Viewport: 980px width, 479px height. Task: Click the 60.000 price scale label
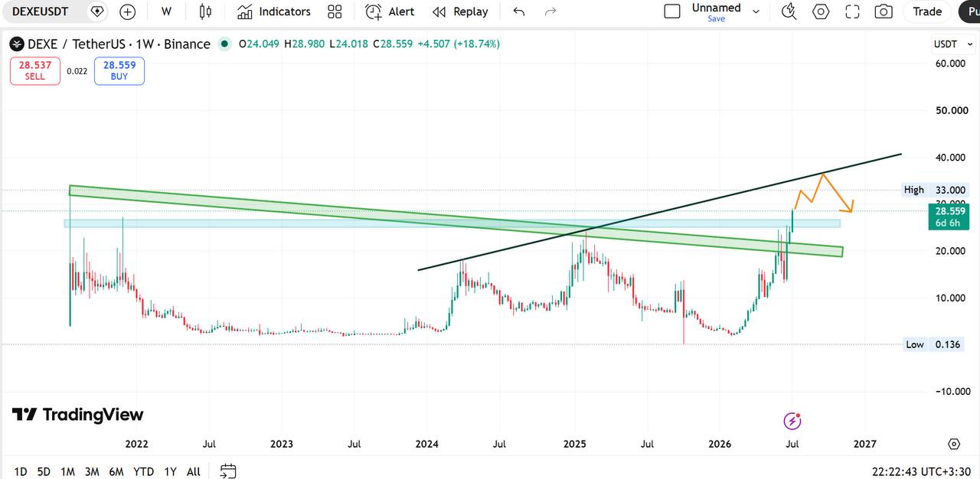(x=951, y=64)
